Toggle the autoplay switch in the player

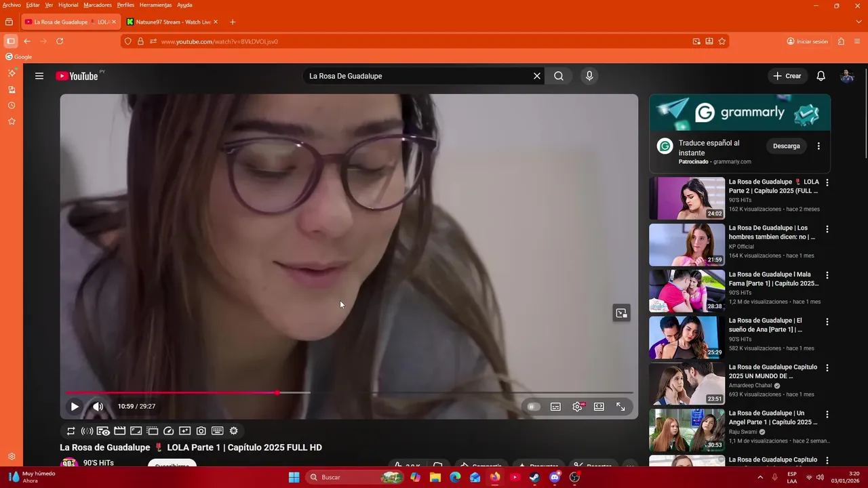[534, 407]
